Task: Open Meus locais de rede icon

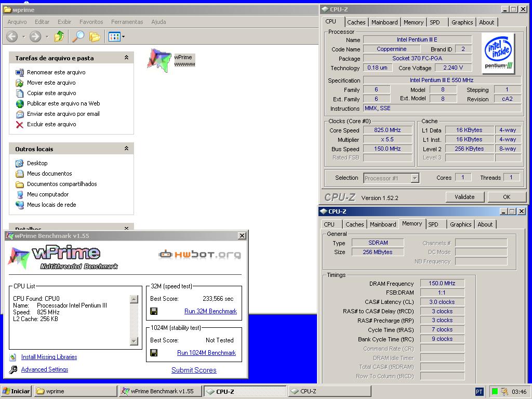Action: click(x=20, y=205)
